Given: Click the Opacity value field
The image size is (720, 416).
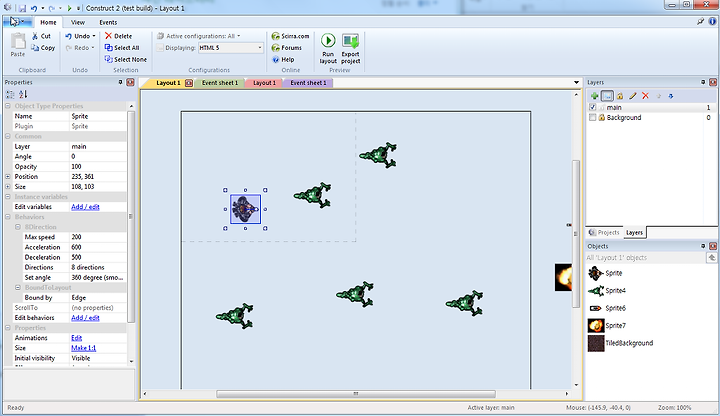Looking at the screenshot, I should pos(98,166).
